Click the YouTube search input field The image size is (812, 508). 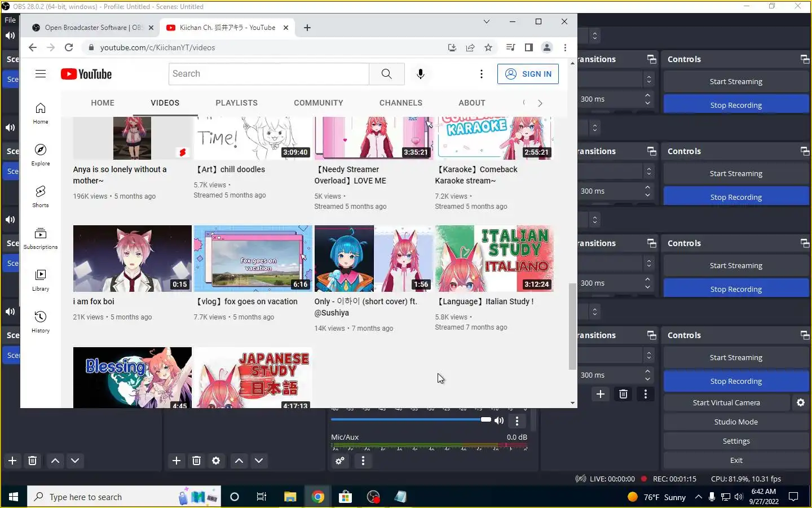pyautogui.click(x=269, y=74)
